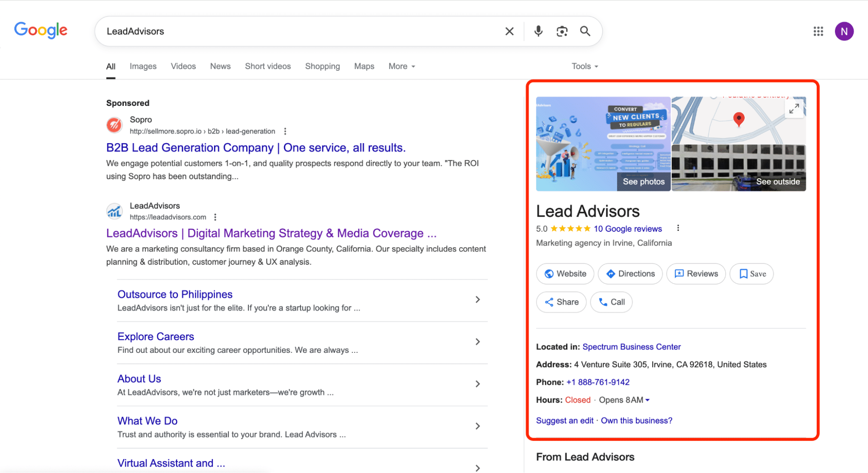Screen dimensions: 868x473
Task: Open the B2B Lead Generation Company headline
Action: pyautogui.click(x=256, y=148)
